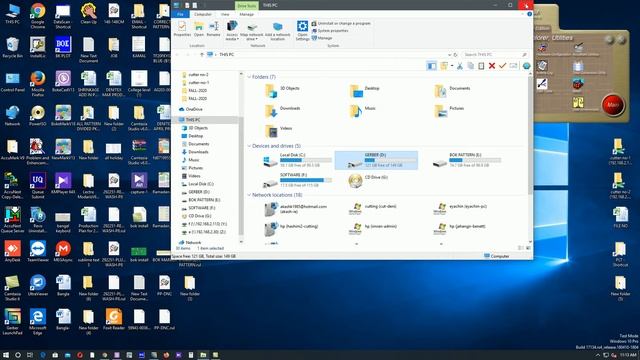Viewport: 640px width, 360px height.
Task: Collapse the Folders (7) group
Action: [249, 77]
